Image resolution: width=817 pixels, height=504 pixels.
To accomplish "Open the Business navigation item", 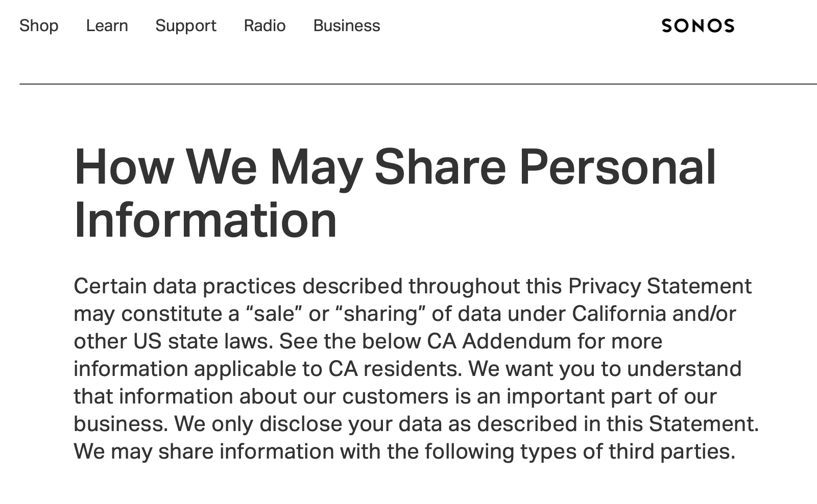I will pyautogui.click(x=347, y=26).
